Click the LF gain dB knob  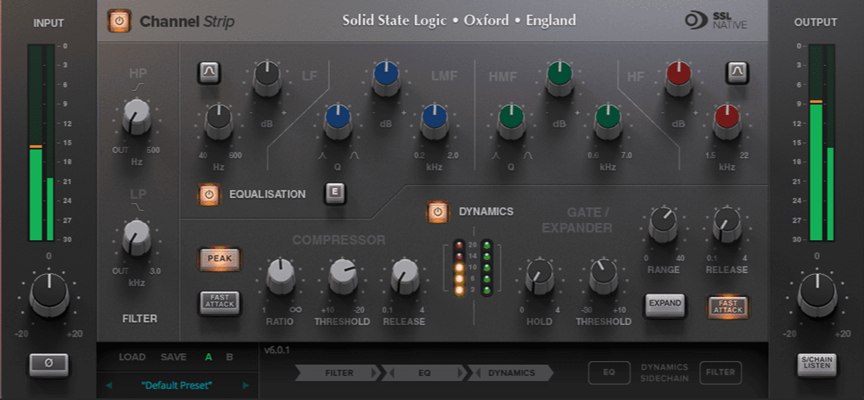coord(267,78)
